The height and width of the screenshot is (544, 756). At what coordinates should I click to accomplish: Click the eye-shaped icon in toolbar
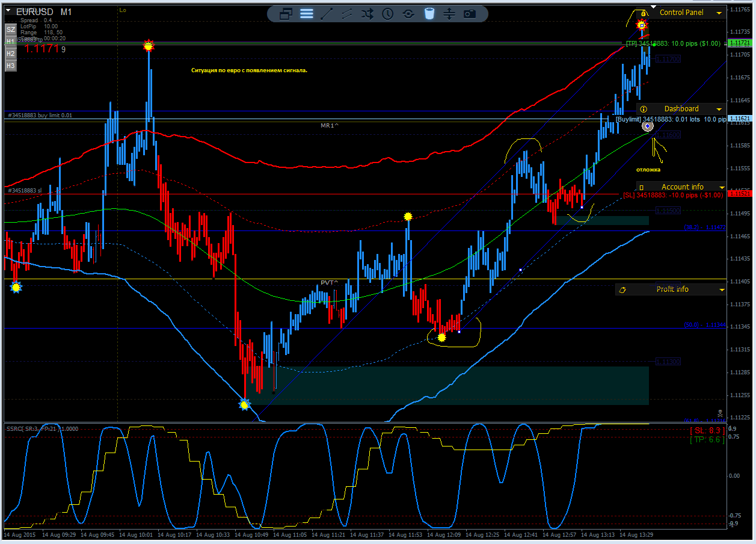pyautogui.click(x=408, y=14)
